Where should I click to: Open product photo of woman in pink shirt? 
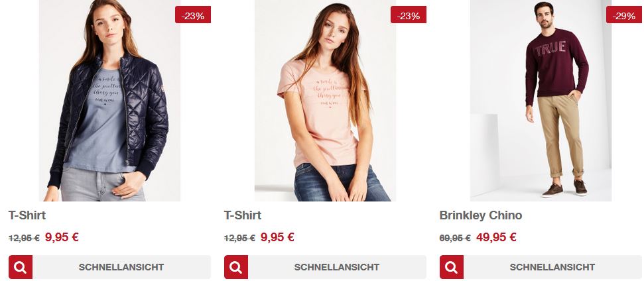click(x=325, y=101)
